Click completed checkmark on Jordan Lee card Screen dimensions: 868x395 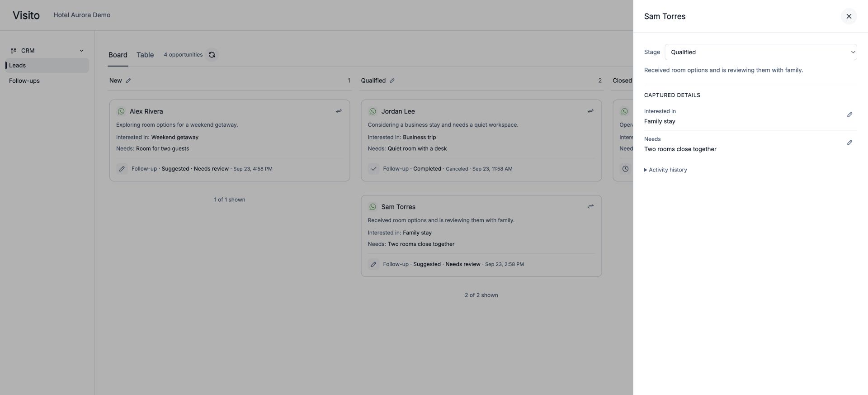tap(373, 169)
